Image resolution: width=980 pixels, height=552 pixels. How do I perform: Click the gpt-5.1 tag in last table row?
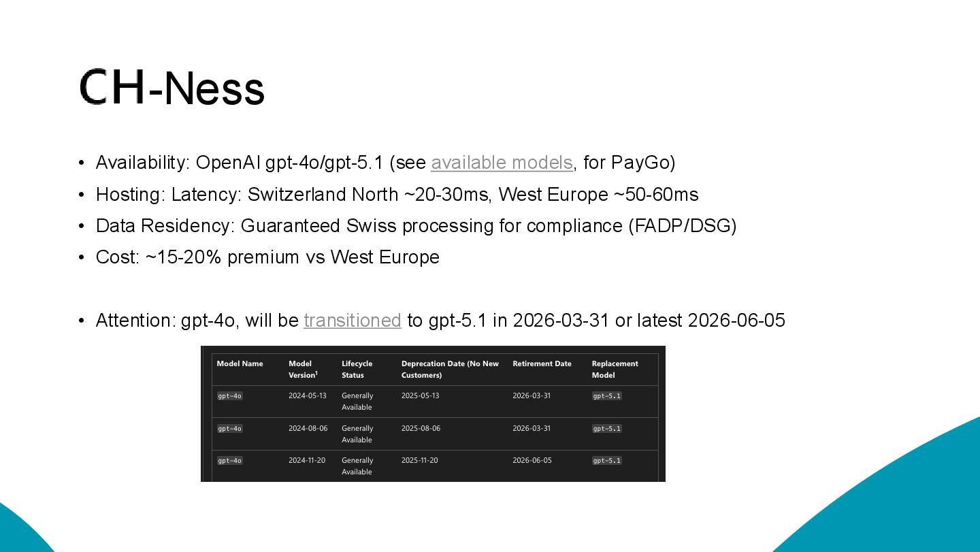tap(606, 461)
